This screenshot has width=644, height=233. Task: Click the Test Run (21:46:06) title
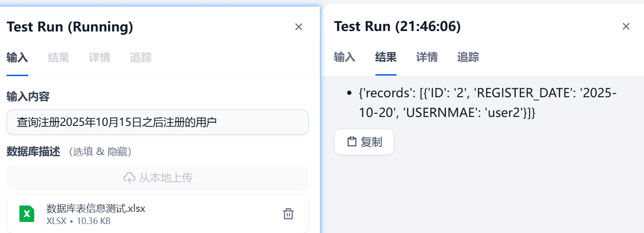397,27
